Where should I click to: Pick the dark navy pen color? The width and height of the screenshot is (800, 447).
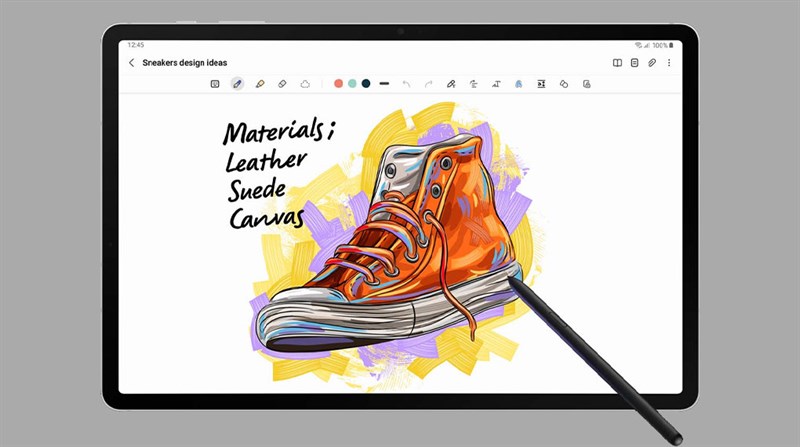pos(366,84)
